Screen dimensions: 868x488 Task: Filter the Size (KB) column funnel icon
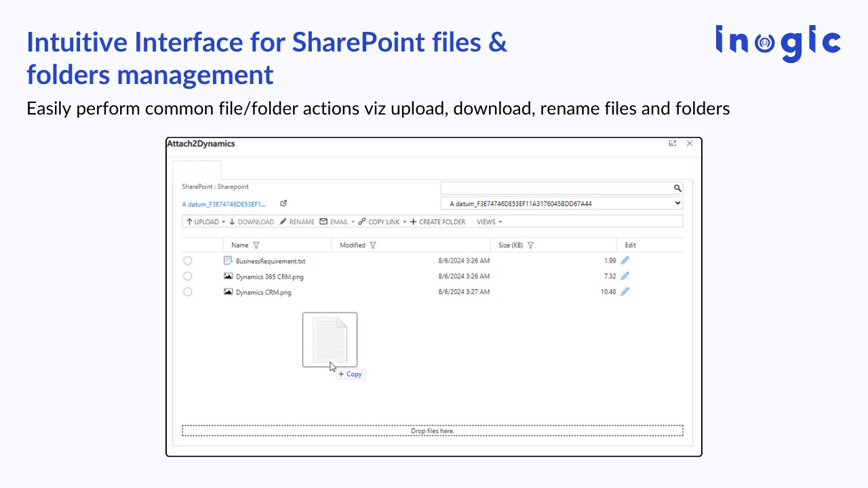click(x=530, y=245)
